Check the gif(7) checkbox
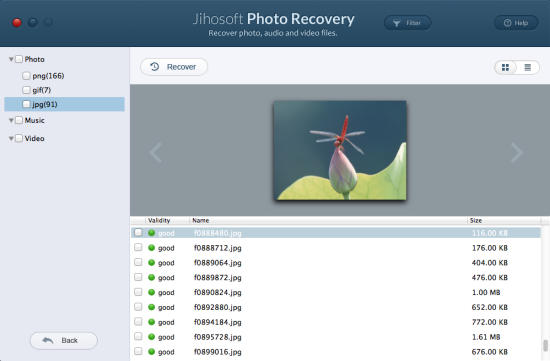This screenshot has width=550, height=361. click(x=26, y=90)
